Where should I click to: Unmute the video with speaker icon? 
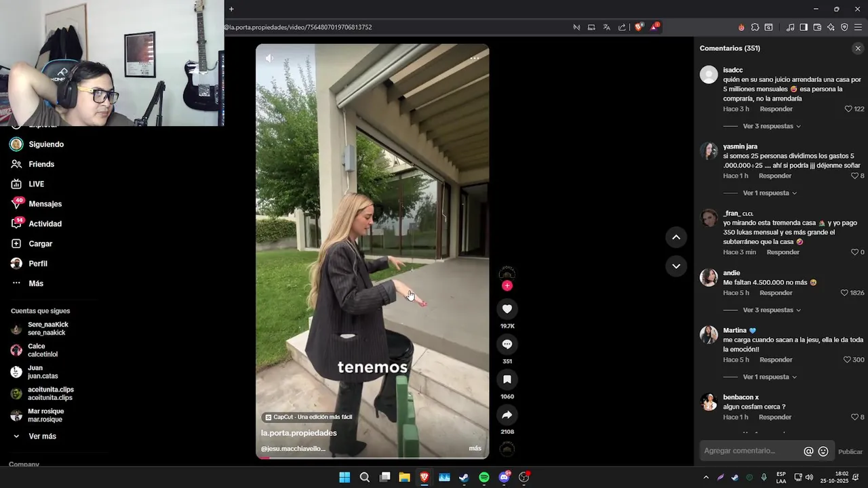click(270, 59)
